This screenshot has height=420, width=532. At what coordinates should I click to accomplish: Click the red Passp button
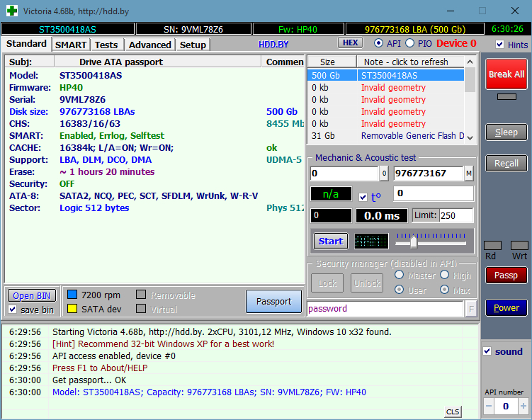pos(506,275)
